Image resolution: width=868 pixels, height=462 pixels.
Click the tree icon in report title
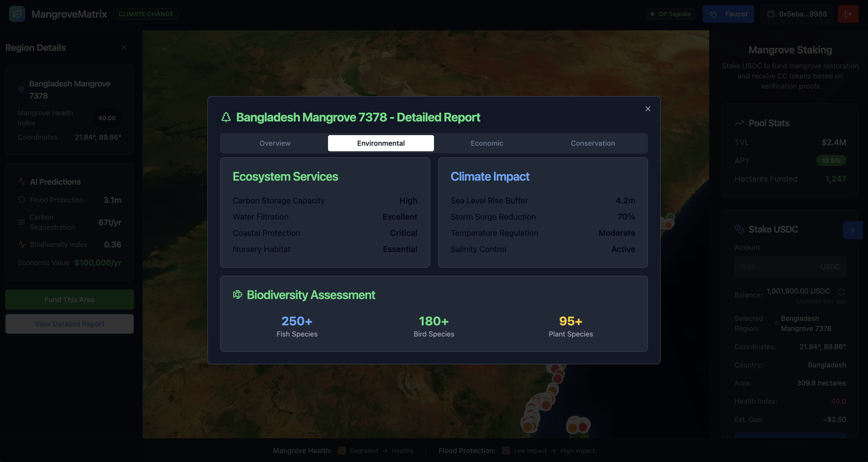[226, 117]
